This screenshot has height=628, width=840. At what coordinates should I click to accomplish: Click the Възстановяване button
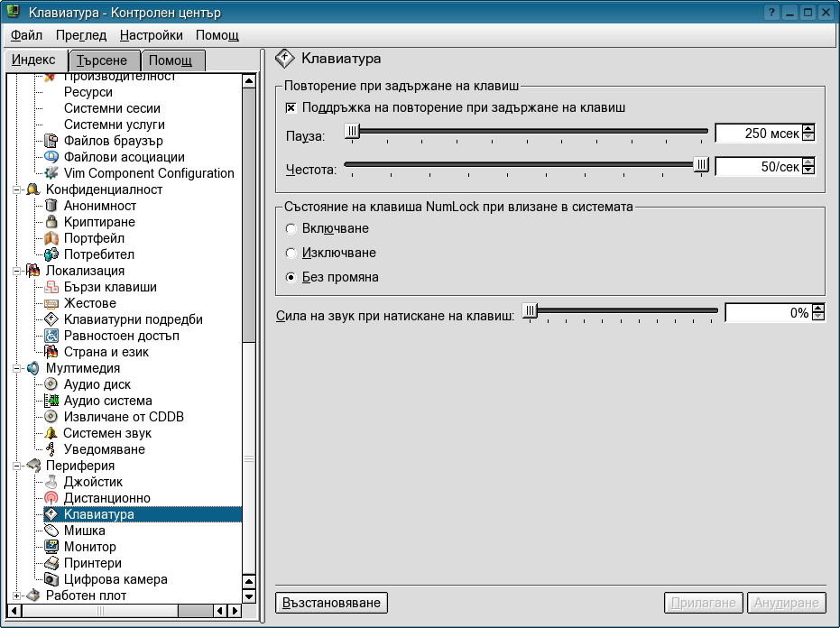click(331, 602)
